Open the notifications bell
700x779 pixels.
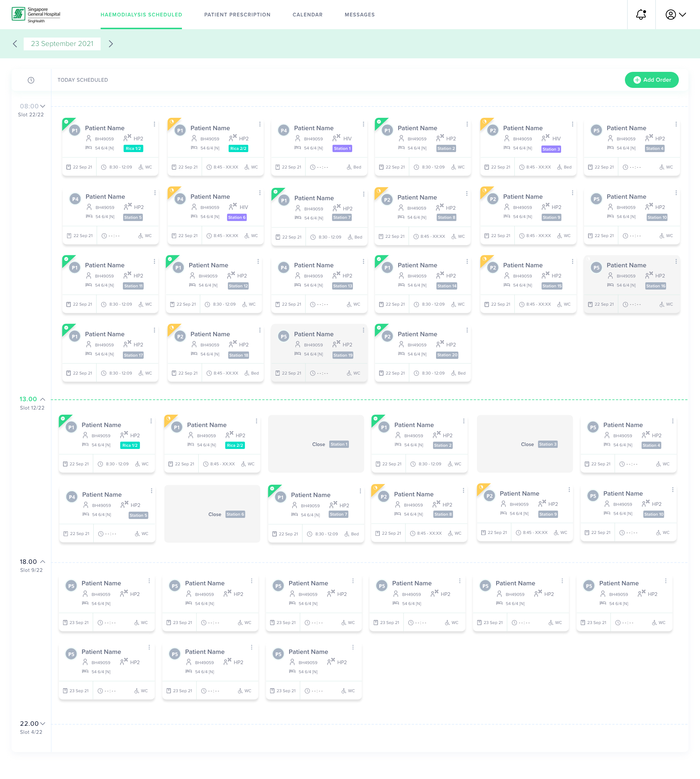coord(641,15)
